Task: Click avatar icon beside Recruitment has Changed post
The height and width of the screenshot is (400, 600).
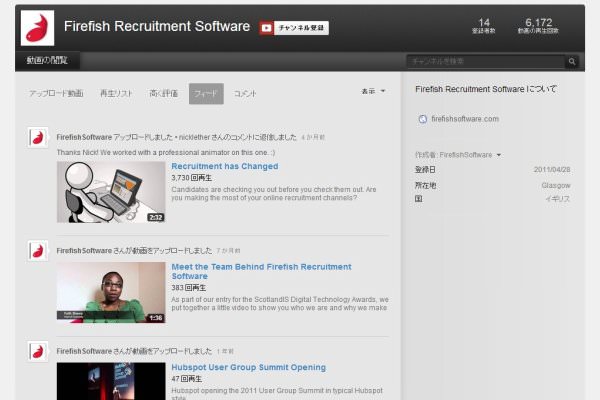Action: tap(38, 137)
